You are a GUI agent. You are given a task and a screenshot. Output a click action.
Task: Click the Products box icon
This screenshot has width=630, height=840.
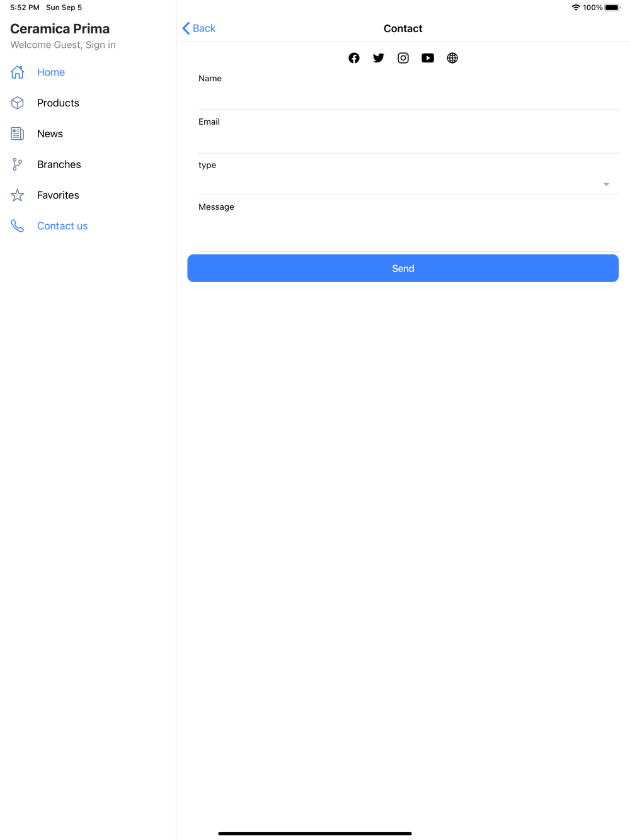[18, 103]
